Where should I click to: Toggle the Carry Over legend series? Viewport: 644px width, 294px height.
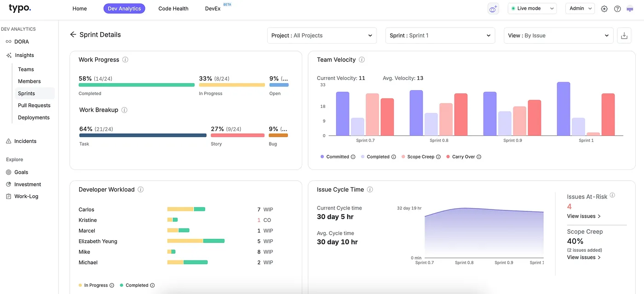pos(463,157)
